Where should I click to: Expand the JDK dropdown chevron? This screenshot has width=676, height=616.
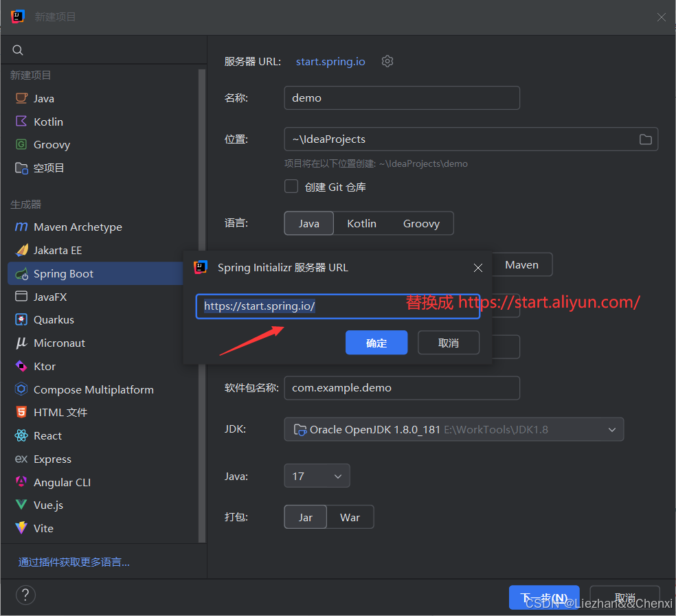[x=611, y=429]
